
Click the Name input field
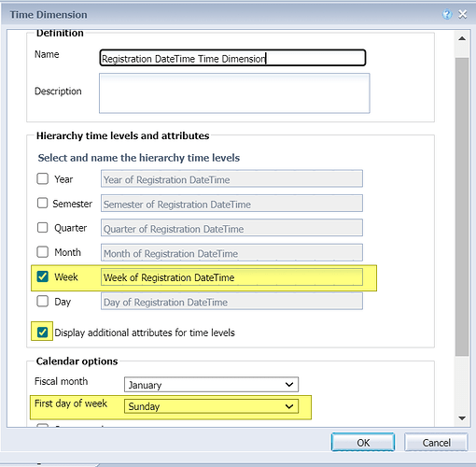coord(232,58)
